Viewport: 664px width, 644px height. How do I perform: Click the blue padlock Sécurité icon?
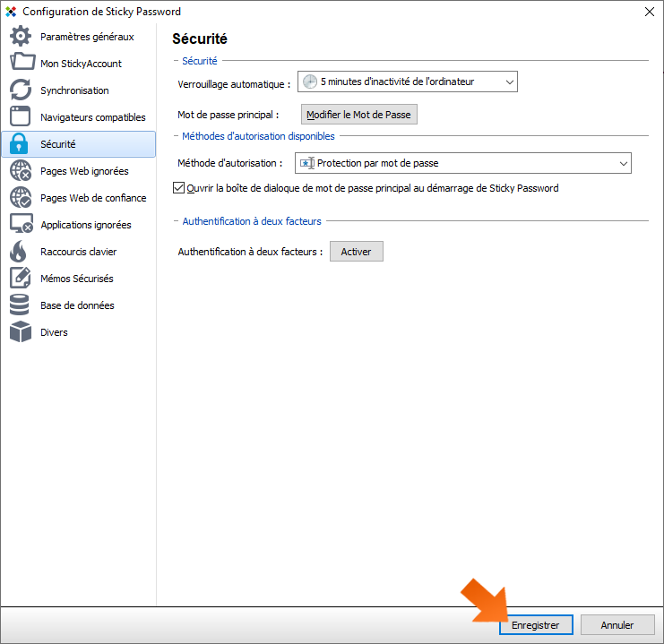point(19,143)
